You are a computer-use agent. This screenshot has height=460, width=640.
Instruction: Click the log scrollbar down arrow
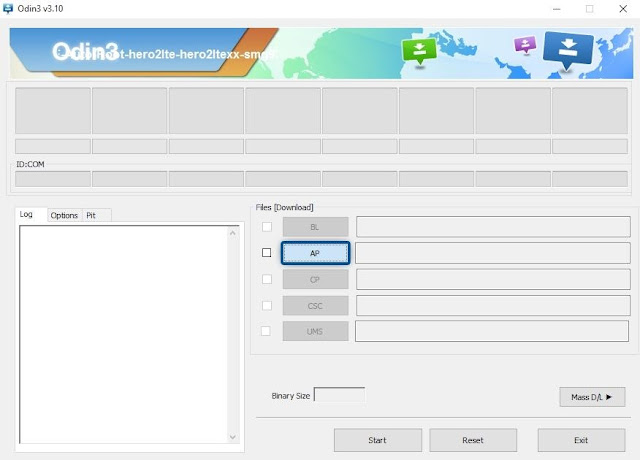tap(233, 437)
